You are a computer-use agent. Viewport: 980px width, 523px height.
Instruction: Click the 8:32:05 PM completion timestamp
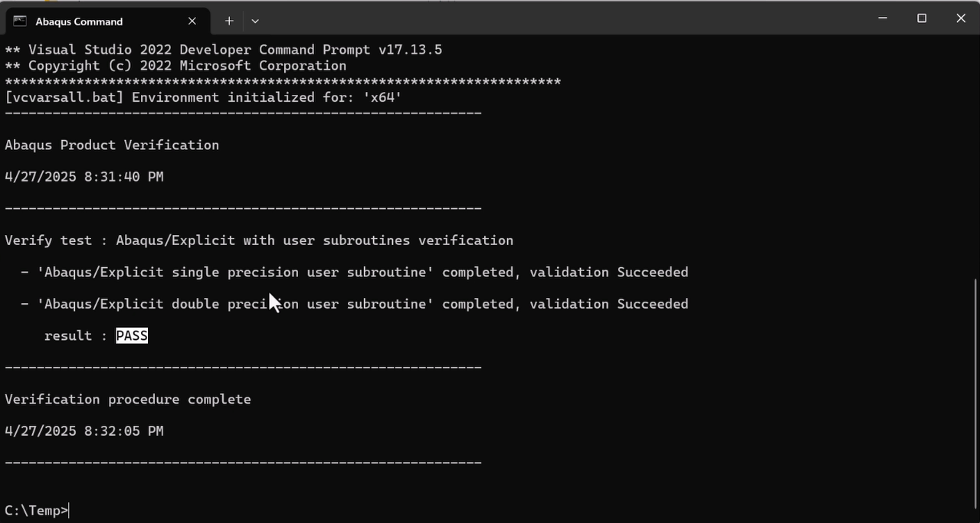point(84,430)
